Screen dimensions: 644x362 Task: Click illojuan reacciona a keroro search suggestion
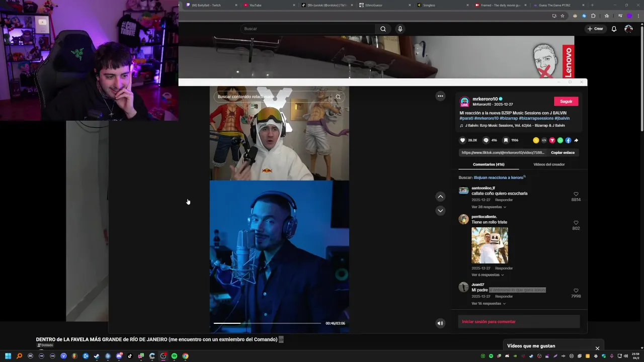499,177
